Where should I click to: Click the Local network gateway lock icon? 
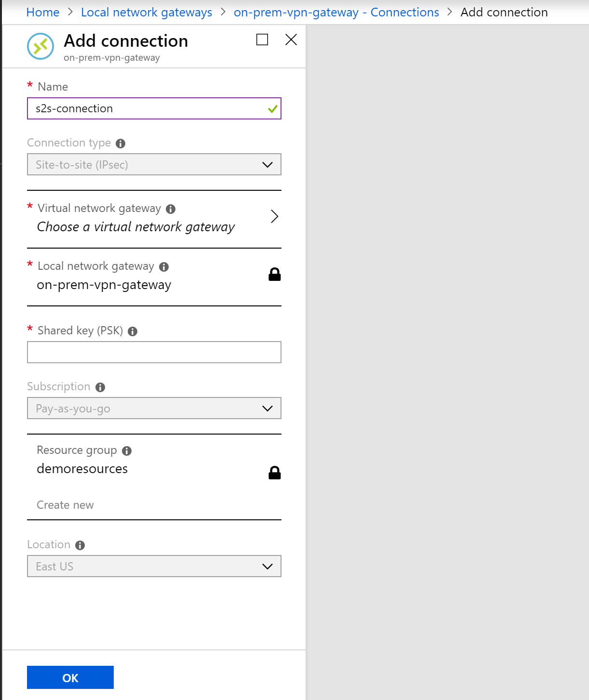275,275
